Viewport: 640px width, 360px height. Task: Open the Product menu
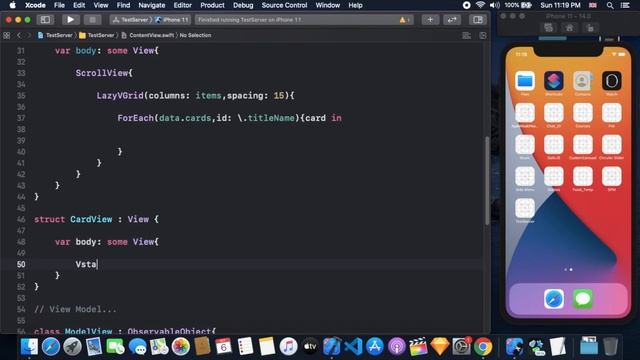click(x=212, y=5)
